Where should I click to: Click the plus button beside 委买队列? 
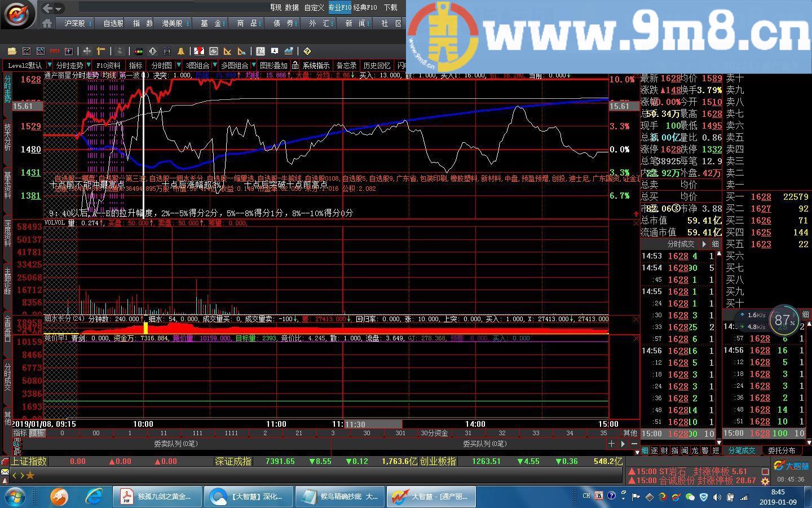611,444
